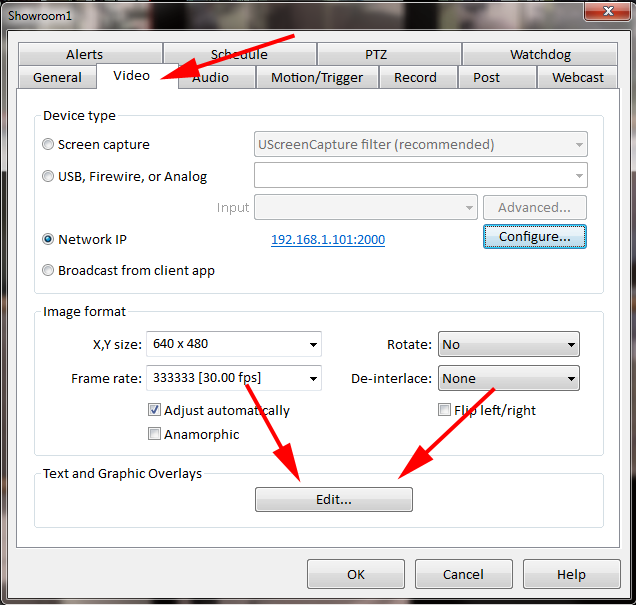Viewport: 636px width, 605px height.
Task: Click the Configure... button
Action: (534, 237)
